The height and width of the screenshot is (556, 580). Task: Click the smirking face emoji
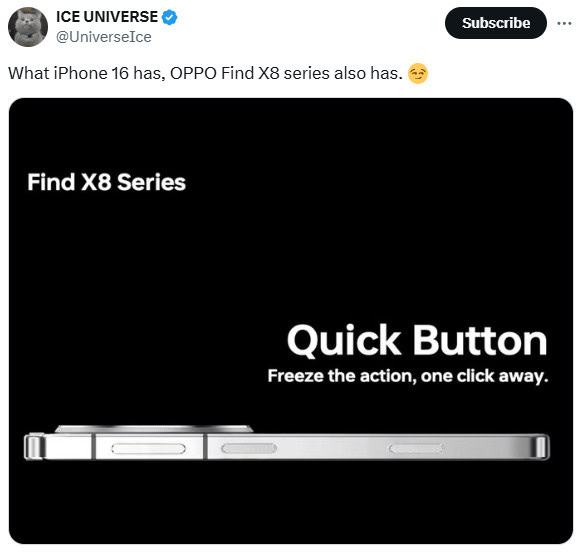click(x=418, y=73)
